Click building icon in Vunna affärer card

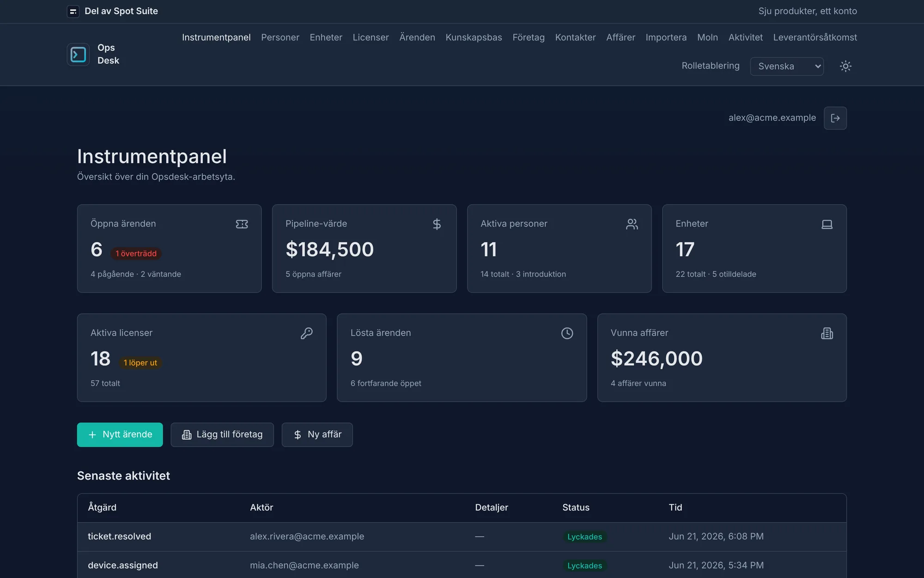[827, 333]
